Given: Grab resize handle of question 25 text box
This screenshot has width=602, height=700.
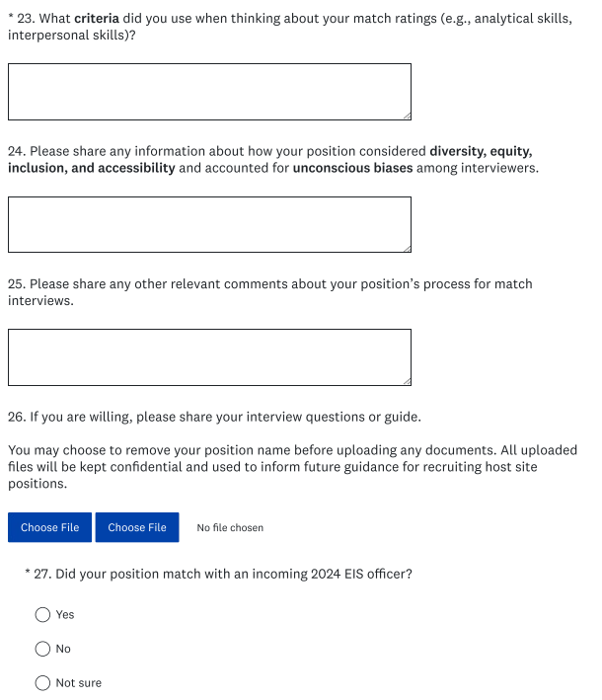Looking at the screenshot, I should pos(406,379).
